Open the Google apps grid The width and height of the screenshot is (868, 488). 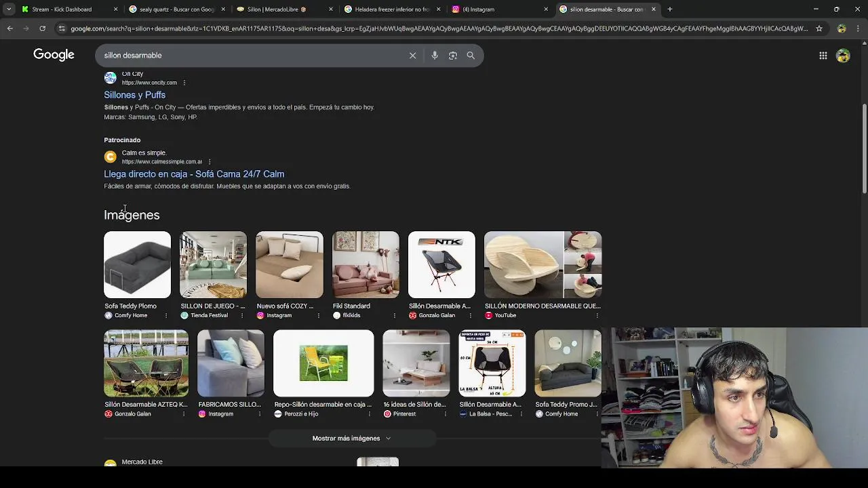pos(823,56)
